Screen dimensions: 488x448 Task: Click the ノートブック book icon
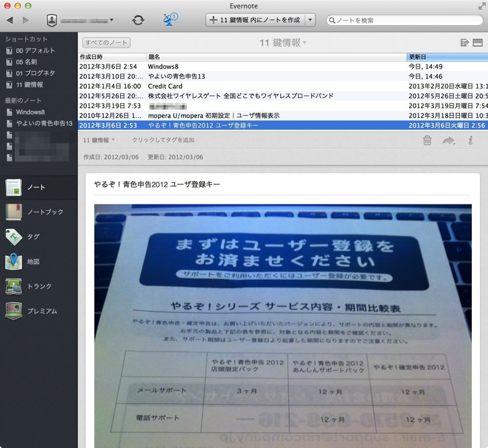click(13, 212)
